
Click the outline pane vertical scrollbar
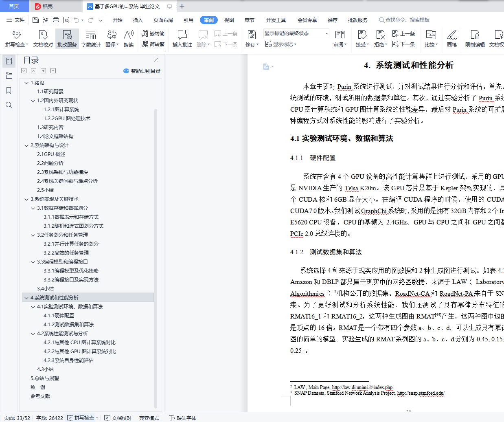pos(156,258)
